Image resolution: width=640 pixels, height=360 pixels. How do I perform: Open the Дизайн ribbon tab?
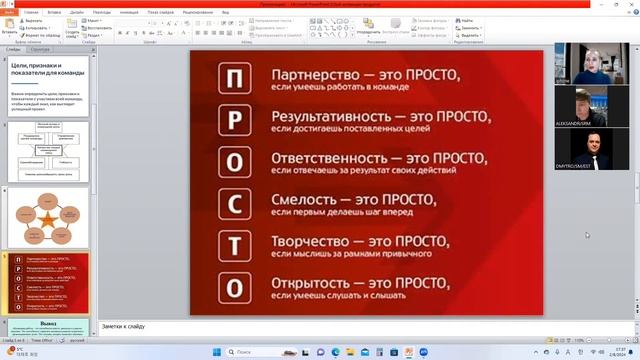77,13
